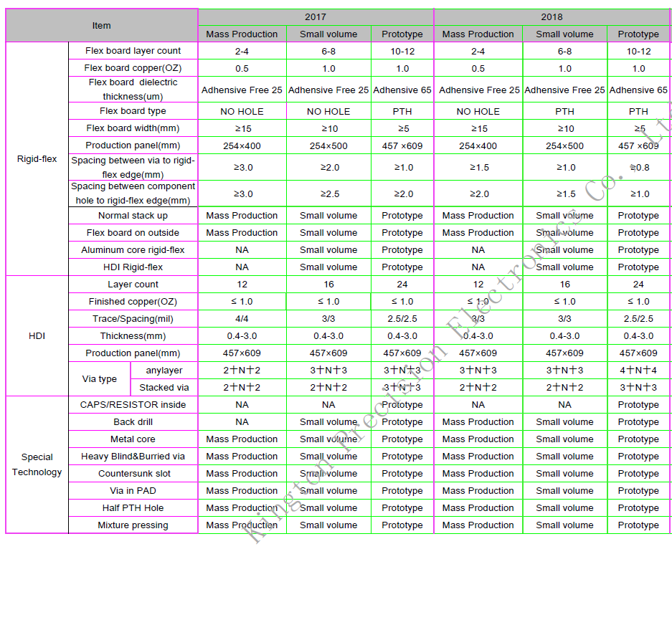The image size is (672, 630).
Task: Click "≥15" width under 2017 Mass Production
Action: (x=242, y=128)
